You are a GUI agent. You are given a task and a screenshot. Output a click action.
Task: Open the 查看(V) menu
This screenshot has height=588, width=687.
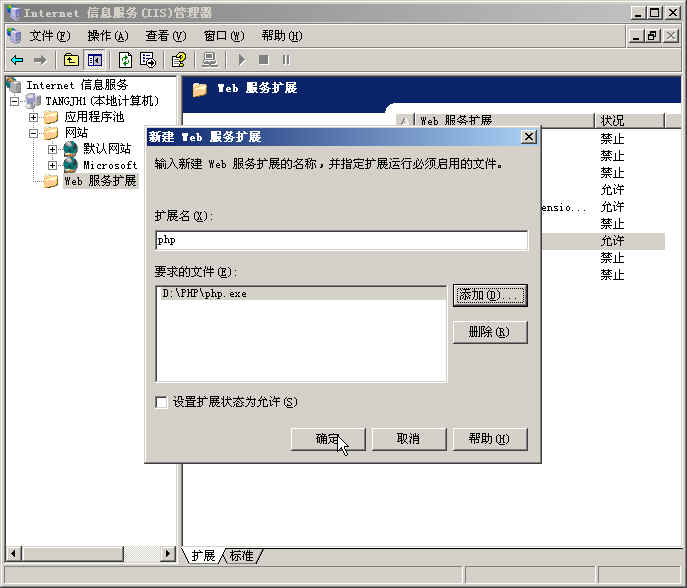pos(166,35)
